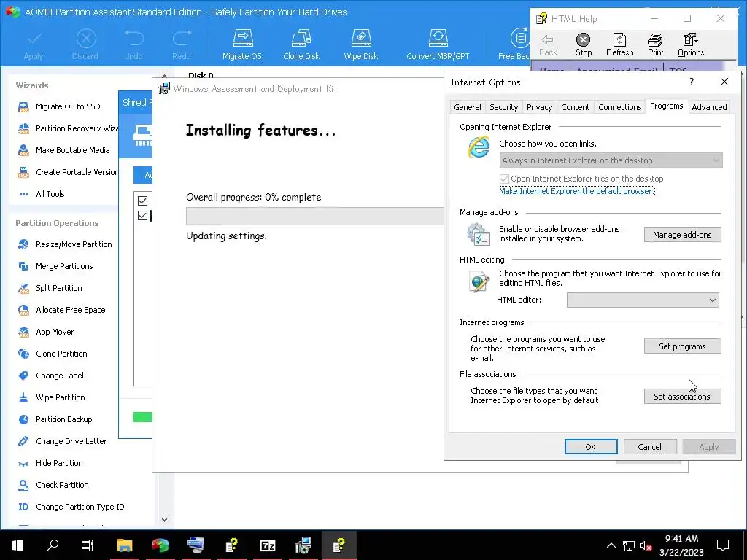Click the Redo toolbar icon
The height and width of the screenshot is (560, 747).
[x=181, y=44]
